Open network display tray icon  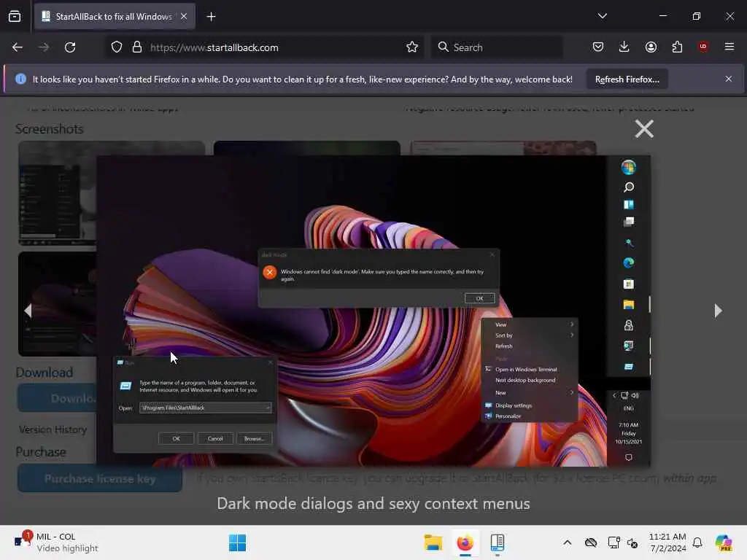(614, 542)
